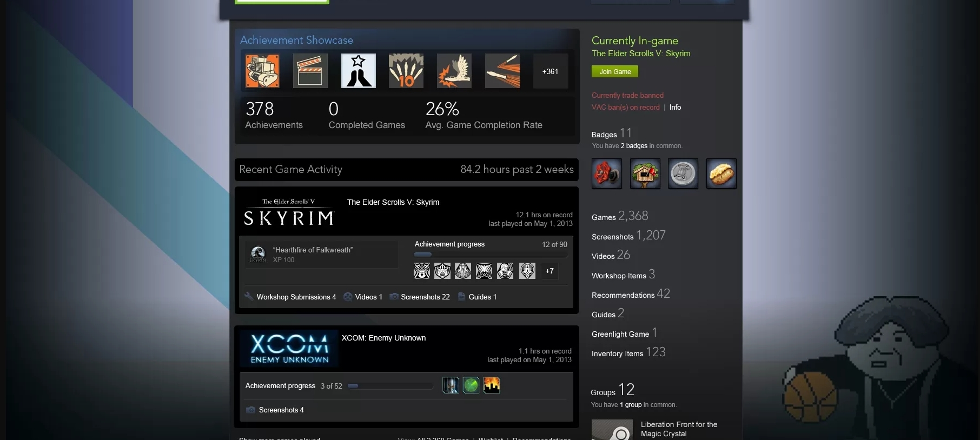Screen dimensions: 980x440
Task: Open the red valve wheel badge
Action: pos(607,174)
